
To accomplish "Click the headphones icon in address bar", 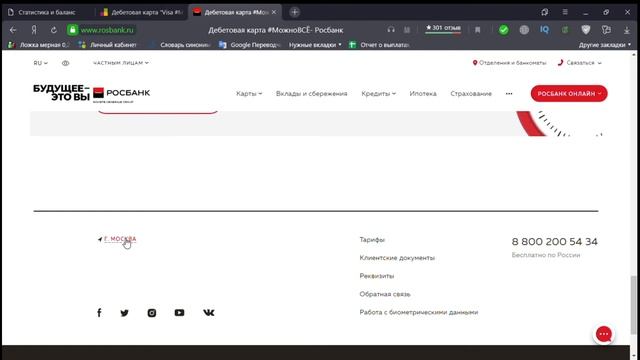I will click(391, 29).
